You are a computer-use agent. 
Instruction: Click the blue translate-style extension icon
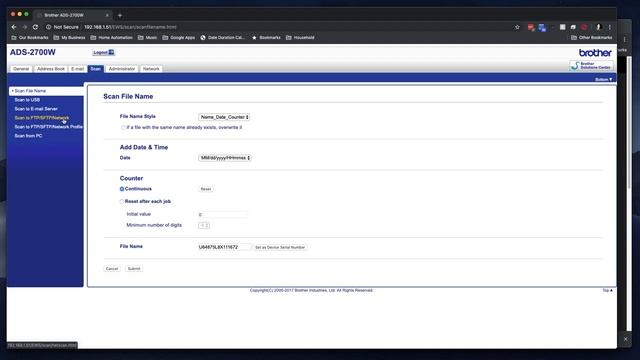coord(542,27)
